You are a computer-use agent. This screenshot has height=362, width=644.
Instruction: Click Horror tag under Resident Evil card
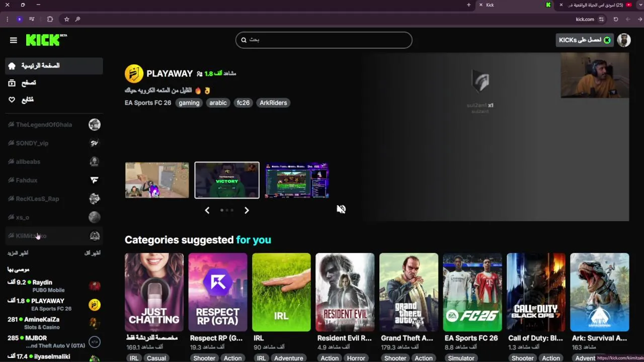coord(356,358)
